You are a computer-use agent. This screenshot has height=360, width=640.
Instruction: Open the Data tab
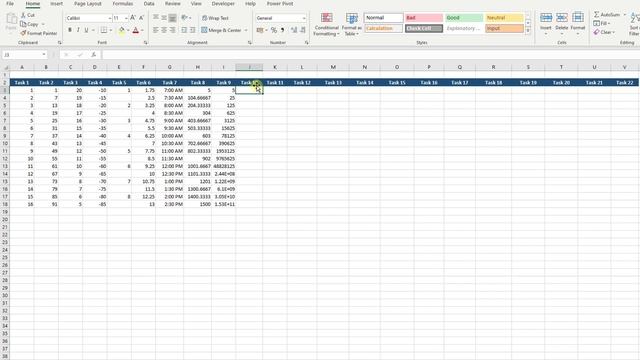pyautogui.click(x=149, y=4)
